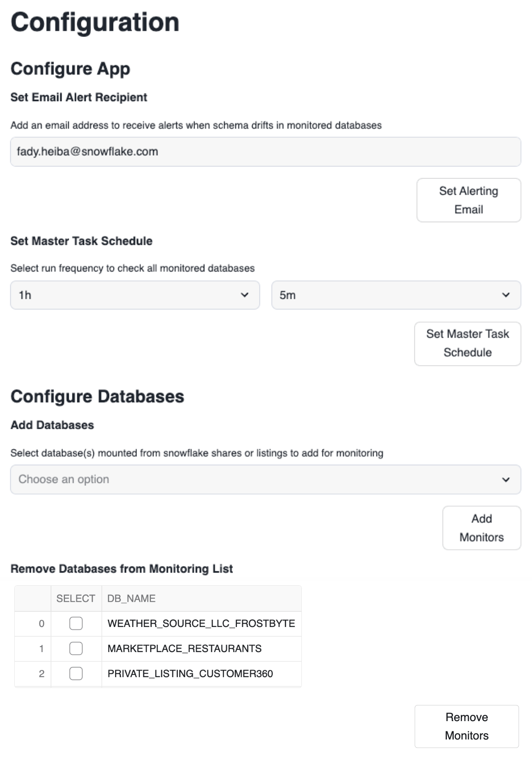Click the PRIVATE_LISTING_CUSTOMER360 name cell
This screenshot has height=761, width=532.
190,674
